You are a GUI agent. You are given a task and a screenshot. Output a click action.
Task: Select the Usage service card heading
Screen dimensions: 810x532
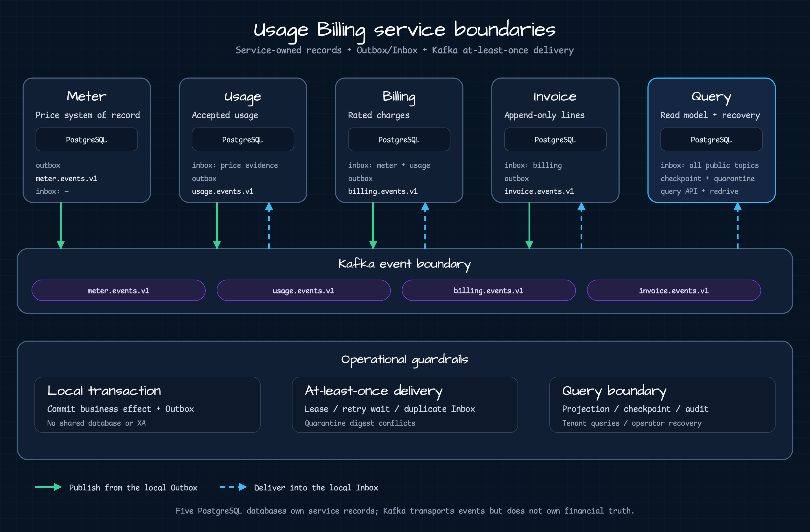pyautogui.click(x=243, y=97)
